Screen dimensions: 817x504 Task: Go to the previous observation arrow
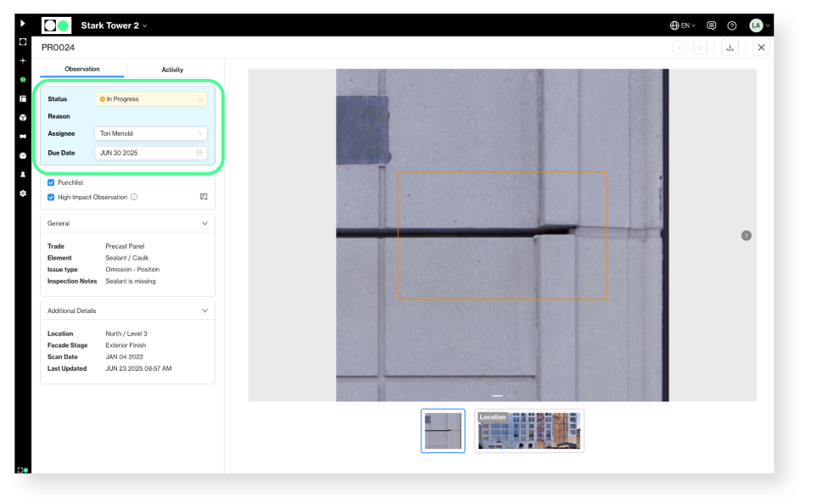(680, 48)
